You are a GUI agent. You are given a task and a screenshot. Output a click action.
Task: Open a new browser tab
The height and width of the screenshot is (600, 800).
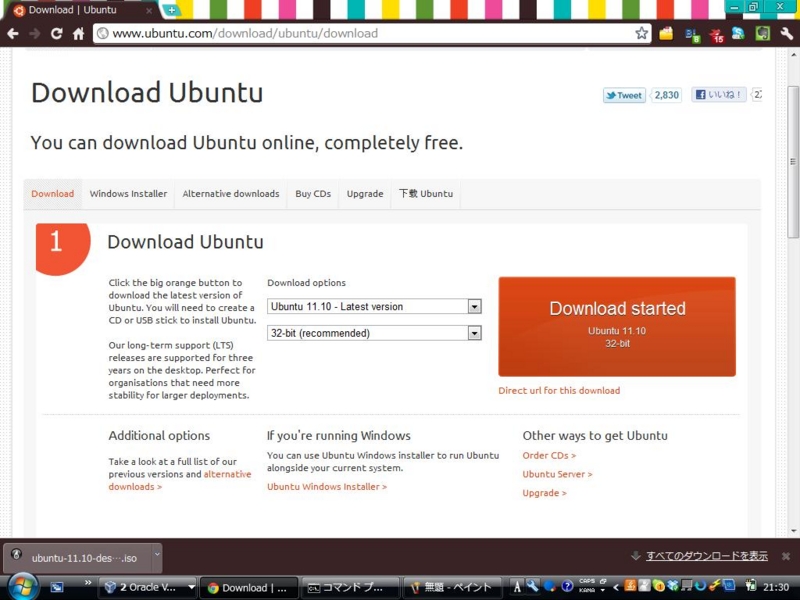click(171, 10)
